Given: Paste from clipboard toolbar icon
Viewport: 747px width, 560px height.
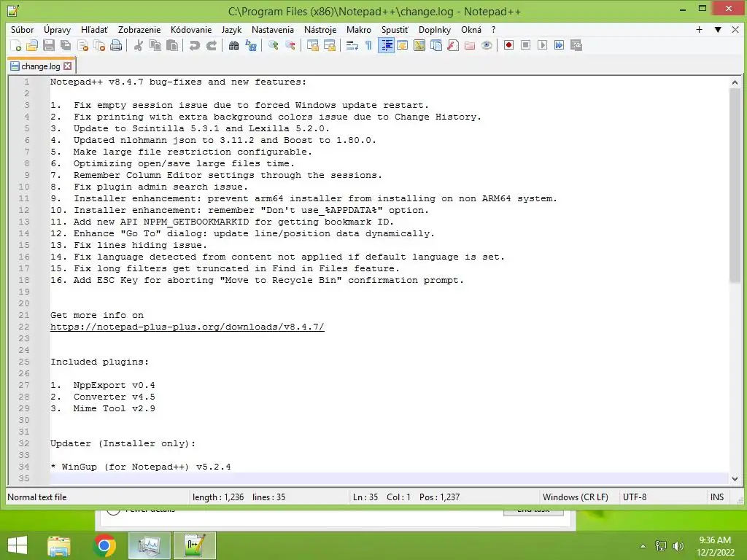Looking at the screenshot, I should tap(172, 45).
